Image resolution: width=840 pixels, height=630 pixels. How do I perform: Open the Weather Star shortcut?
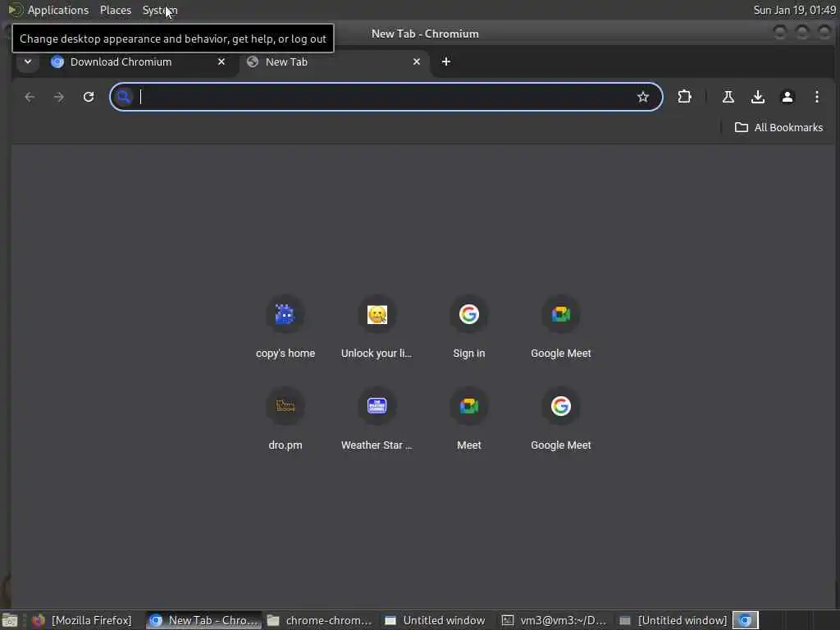click(377, 419)
